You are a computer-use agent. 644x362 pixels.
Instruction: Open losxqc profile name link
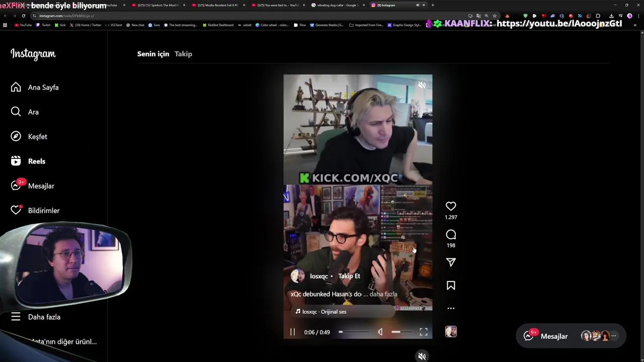pyautogui.click(x=319, y=276)
